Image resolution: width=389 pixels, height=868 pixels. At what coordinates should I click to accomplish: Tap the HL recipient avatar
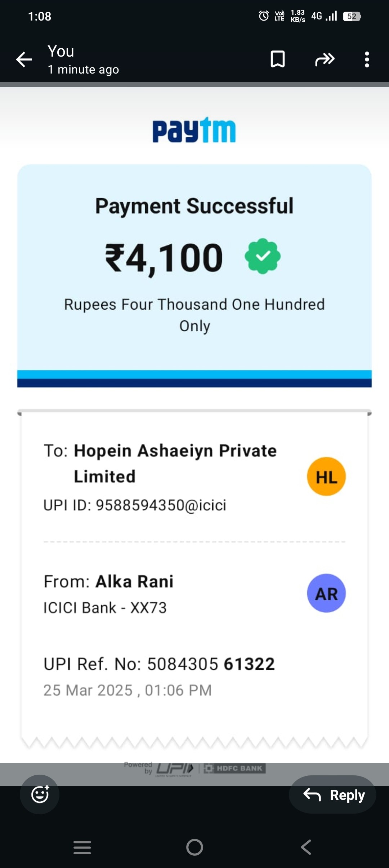click(x=326, y=477)
